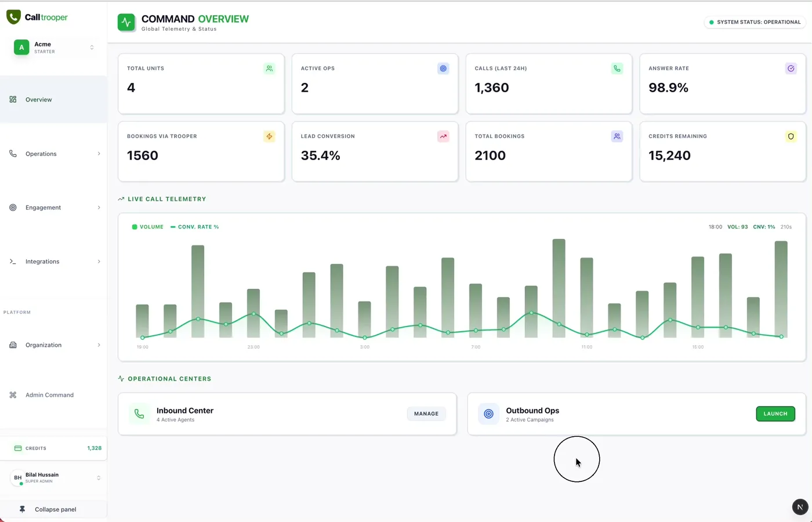Click the 18:00 data point on conversion line
The height and width of the screenshot is (522, 812).
[781, 336]
